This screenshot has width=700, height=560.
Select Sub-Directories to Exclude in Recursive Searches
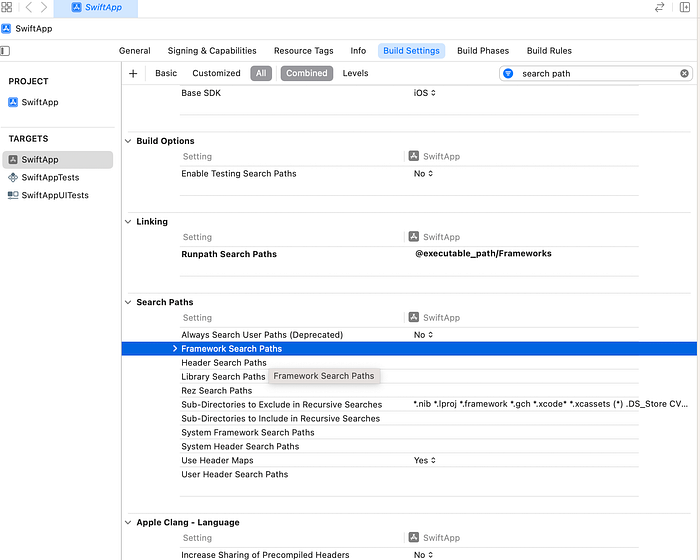pos(282,405)
